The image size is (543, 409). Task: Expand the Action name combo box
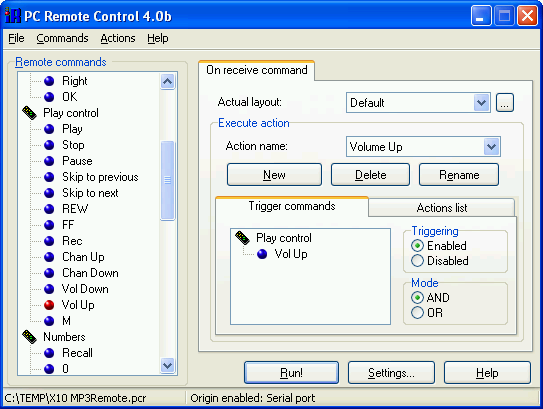(491, 146)
